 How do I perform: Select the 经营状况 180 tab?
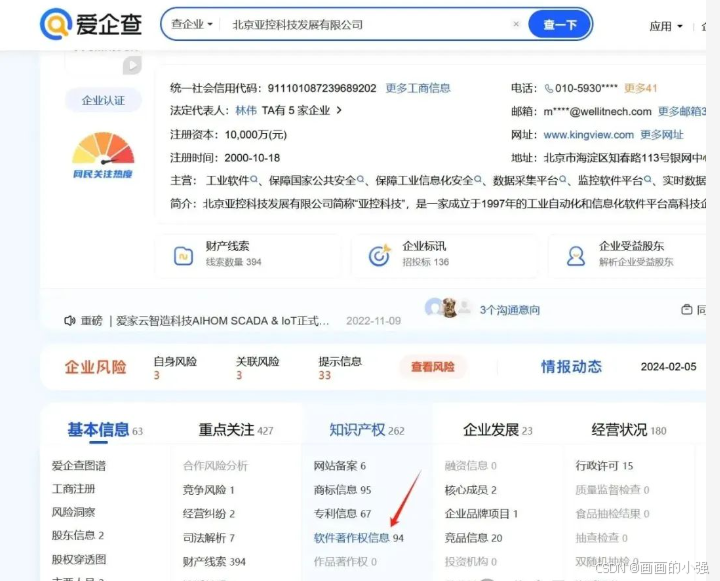[x=629, y=430]
